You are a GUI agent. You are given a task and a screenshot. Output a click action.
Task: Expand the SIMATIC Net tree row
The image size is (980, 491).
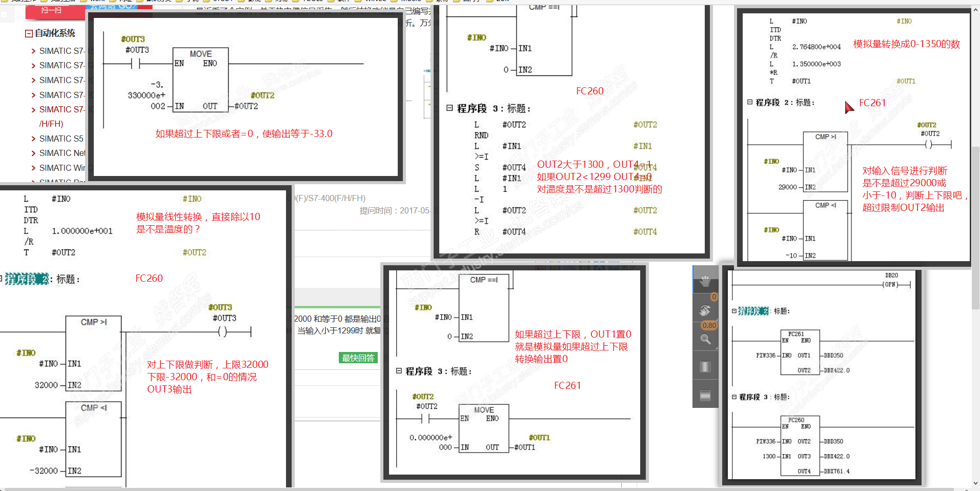pyautogui.click(x=34, y=153)
